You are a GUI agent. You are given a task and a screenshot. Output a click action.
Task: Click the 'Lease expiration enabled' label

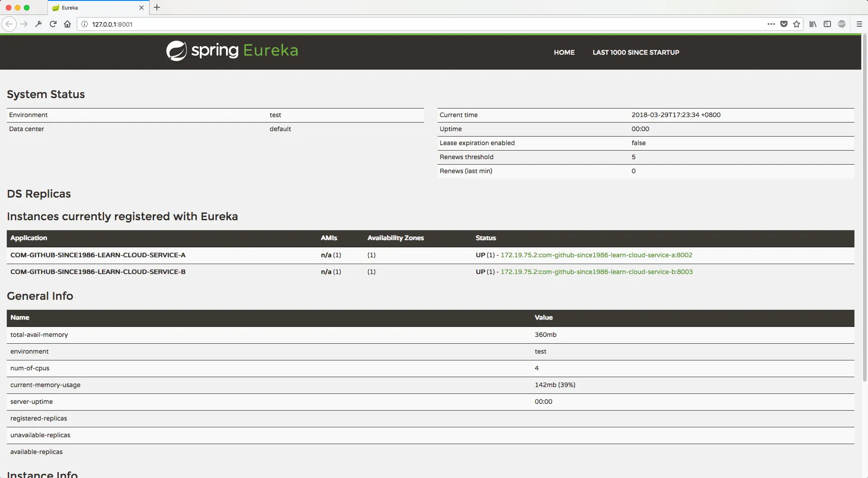477,143
